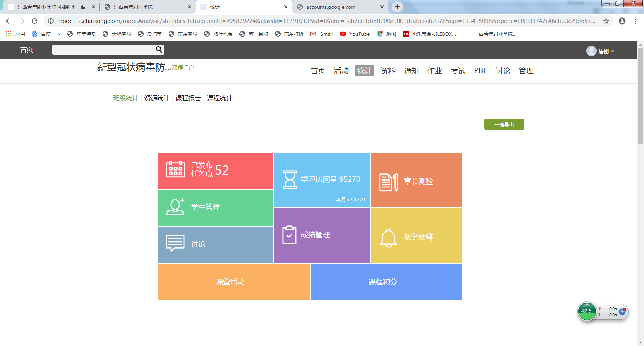Click the hourglass icon on visits tile
The width and height of the screenshot is (644, 346).
289,179
